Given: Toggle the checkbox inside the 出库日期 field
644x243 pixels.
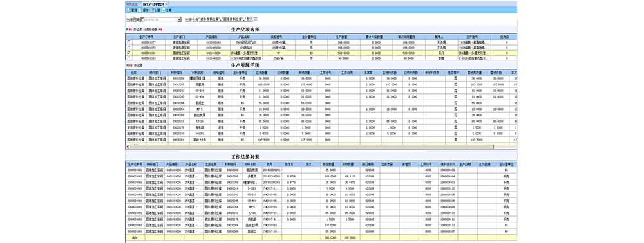Looking at the screenshot, I should (x=142, y=19).
